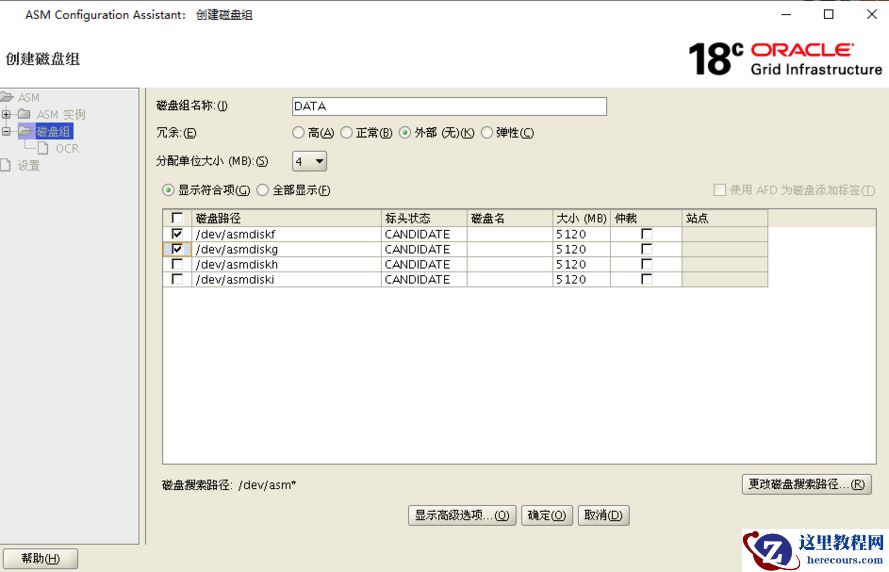Click the 磁盘路径 column header
Image resolution: width=889 pixels, height=572 pixels.
[x=286, y=218]
